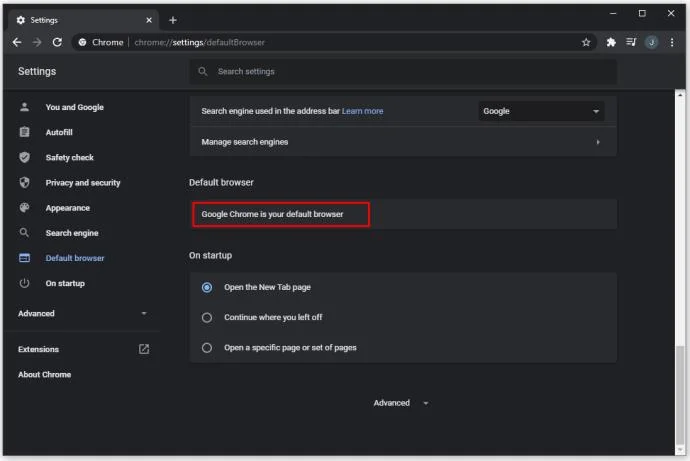This screenshot has height=461, width=690.
Task: Click the forward navigation arrow
Action: coord(37,42)
